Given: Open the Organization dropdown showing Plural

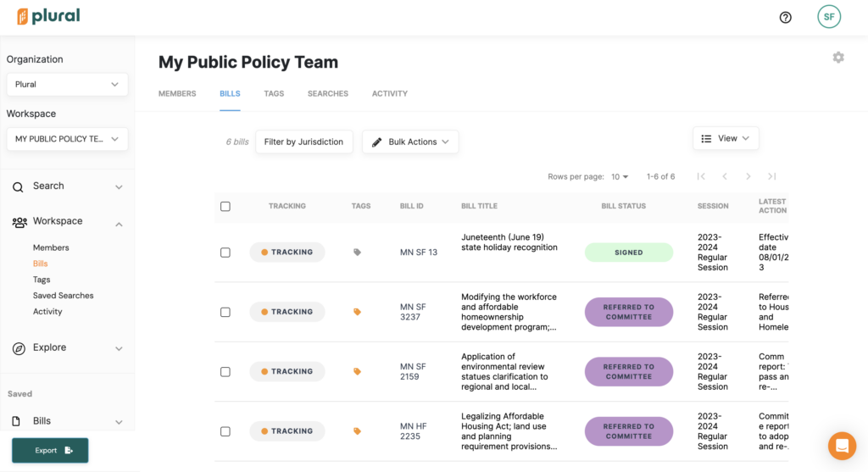Looking at the screenshot, I should click(67, 85).
